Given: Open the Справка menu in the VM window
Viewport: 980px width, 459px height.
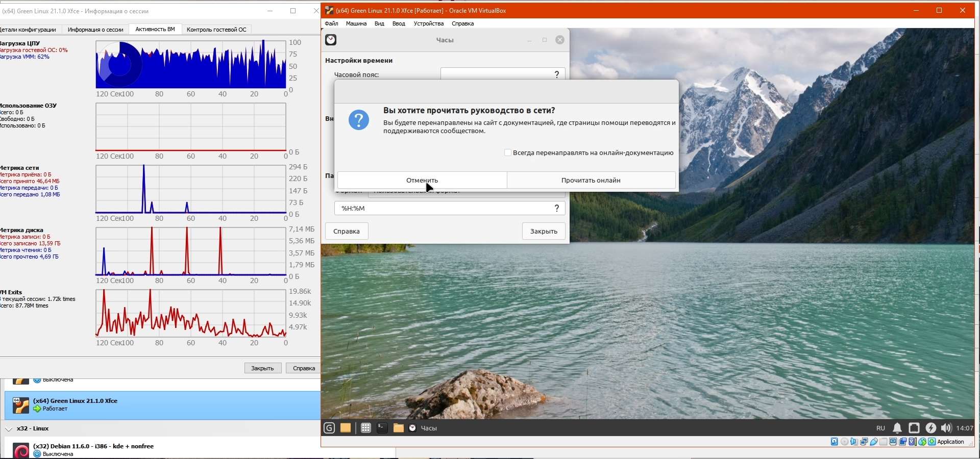Looking at the screenshot, I should [462, 23].
